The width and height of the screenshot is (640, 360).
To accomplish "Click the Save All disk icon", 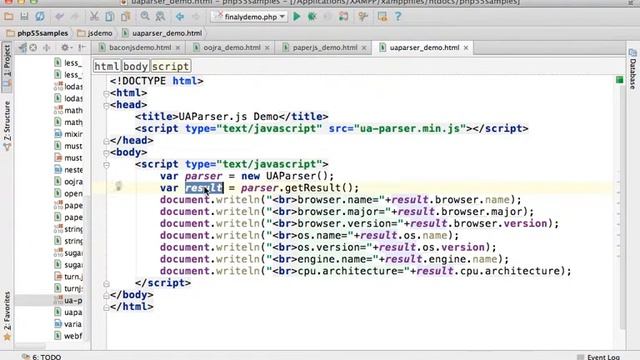I will pos(24,17).
